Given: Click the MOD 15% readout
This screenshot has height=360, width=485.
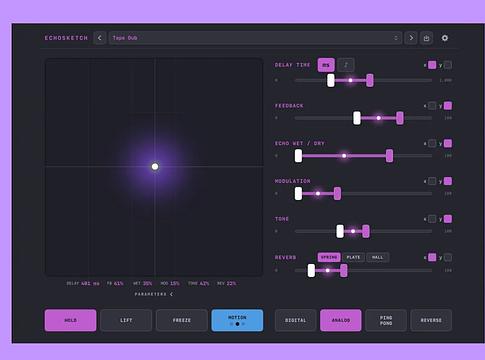Looking at the screenshot, I should point(170,283).
